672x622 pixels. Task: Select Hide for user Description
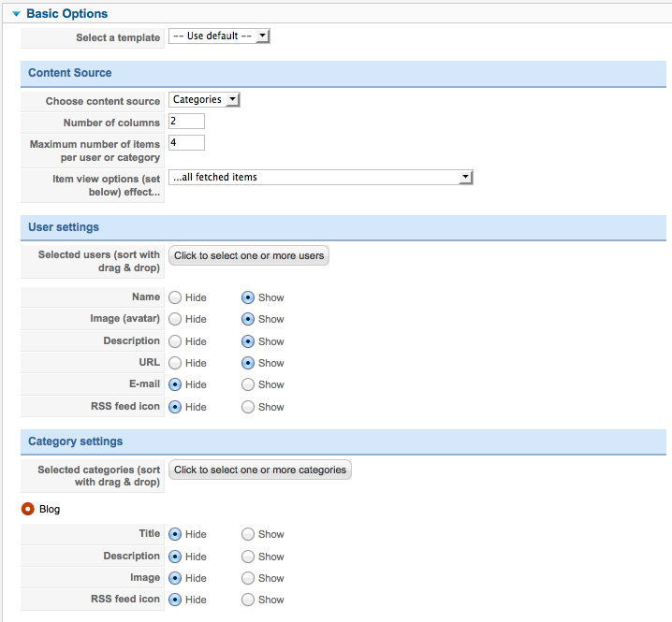pos(175,341)
